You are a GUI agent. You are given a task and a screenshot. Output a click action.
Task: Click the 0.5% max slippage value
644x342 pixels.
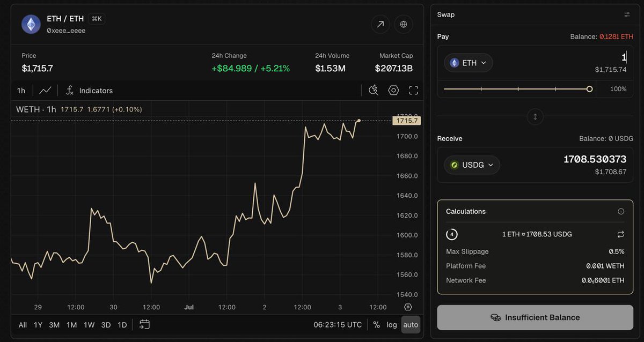click(616, 251)
